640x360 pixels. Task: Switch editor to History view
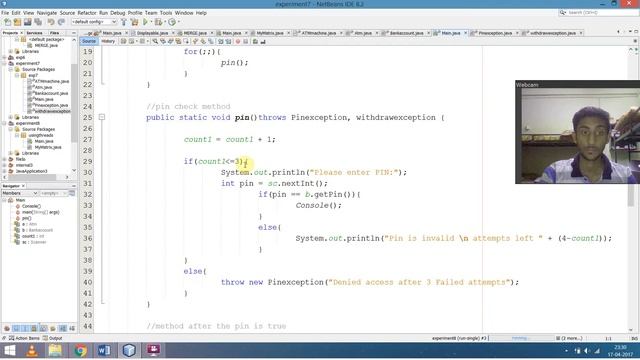pyautogui.click(x=108, y=41)
